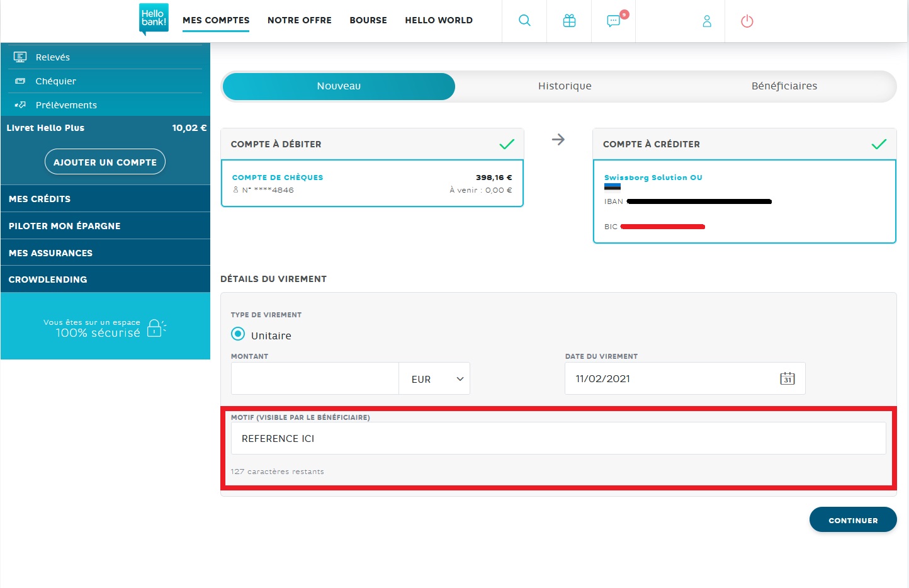The height and width of the screenshot is (588, 909).
Task: Select the Unitaire radio button
Action: click(x=238, y=334)
